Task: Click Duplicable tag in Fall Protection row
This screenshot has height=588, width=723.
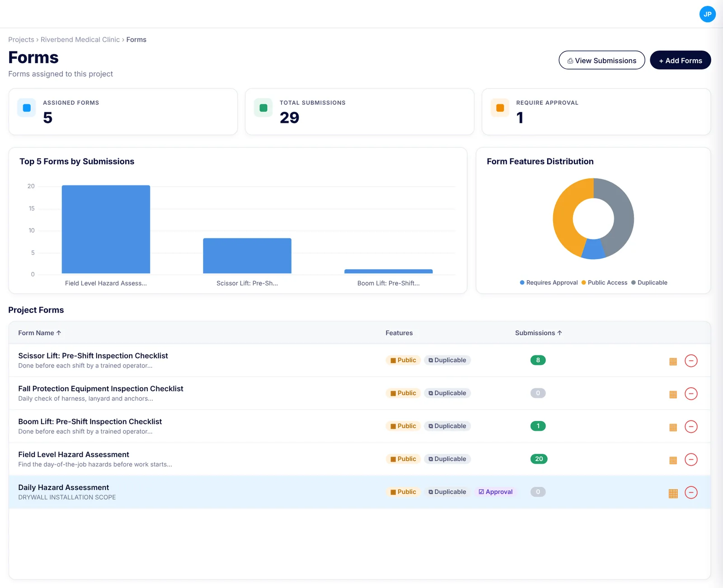Action: tap(447, 393)
